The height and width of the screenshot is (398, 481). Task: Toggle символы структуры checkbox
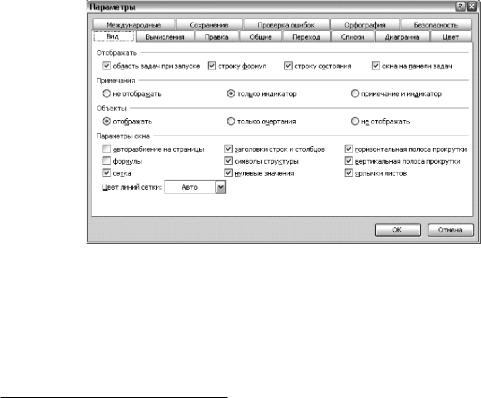[x=228, y=161]
